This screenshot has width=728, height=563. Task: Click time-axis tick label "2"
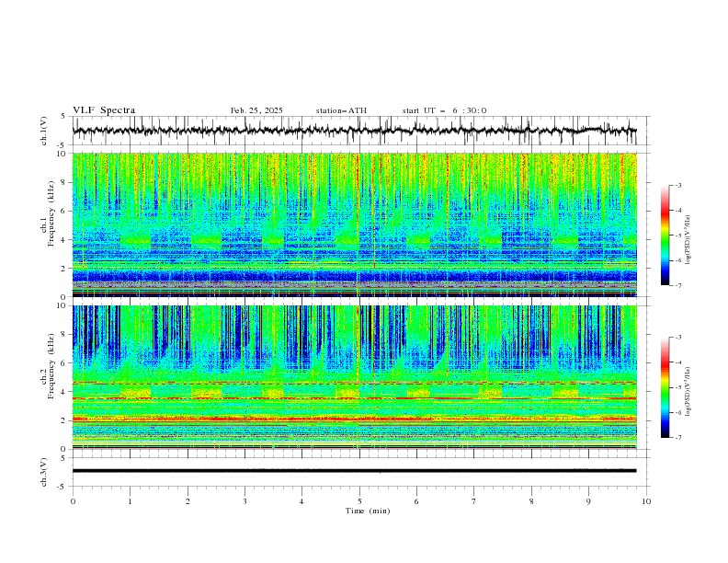click(188, 501)
